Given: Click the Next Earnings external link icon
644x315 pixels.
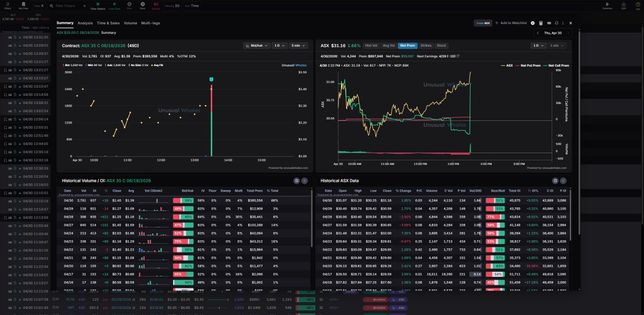Looking at the screenshot, I should click(458, 56).
